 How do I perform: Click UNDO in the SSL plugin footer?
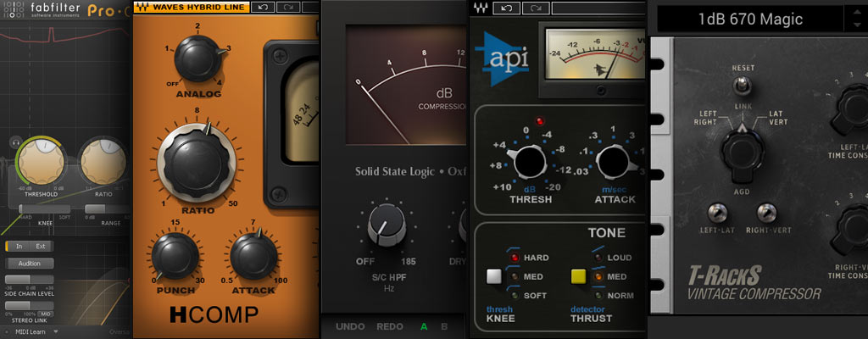click(x=350, y=326)
